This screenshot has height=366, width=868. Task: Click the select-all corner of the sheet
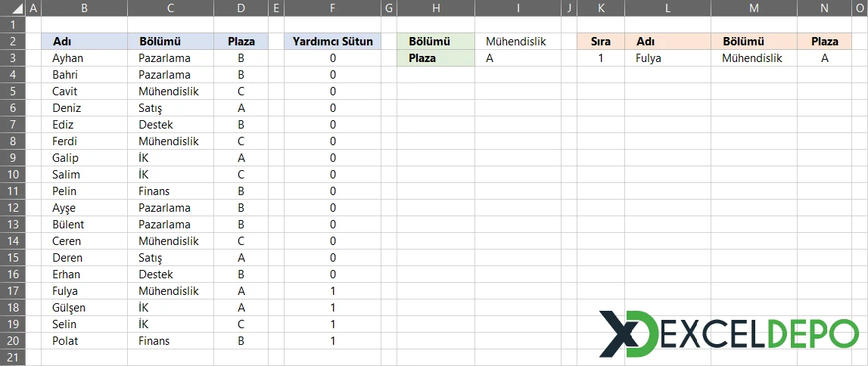tap(12, 8)
